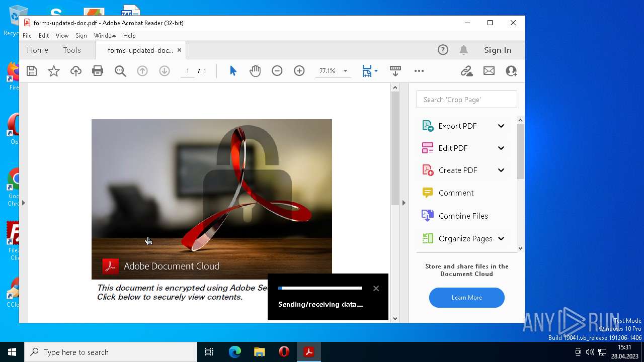
Task: Switch to the Tools tab
Action: (72, 50)
